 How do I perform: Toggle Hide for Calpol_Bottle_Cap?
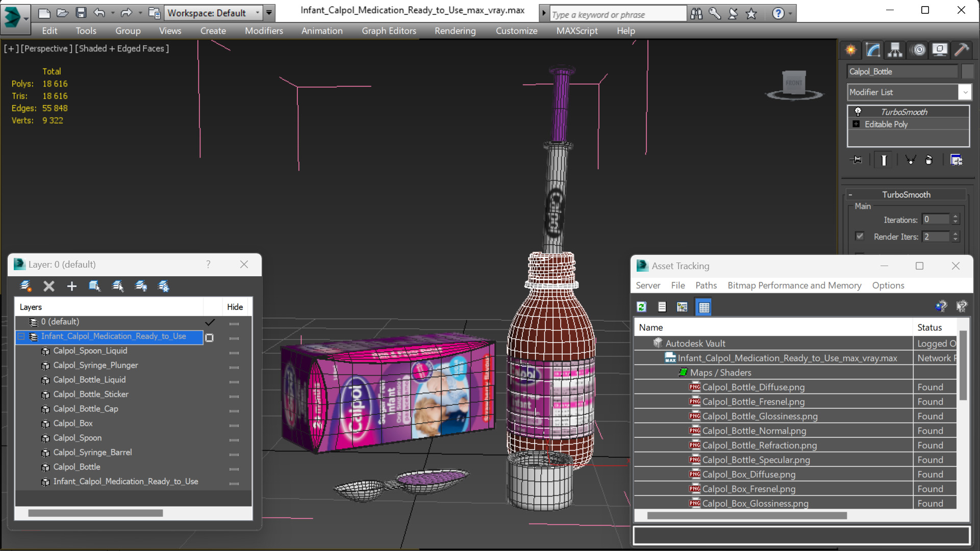tap(234, 411)
